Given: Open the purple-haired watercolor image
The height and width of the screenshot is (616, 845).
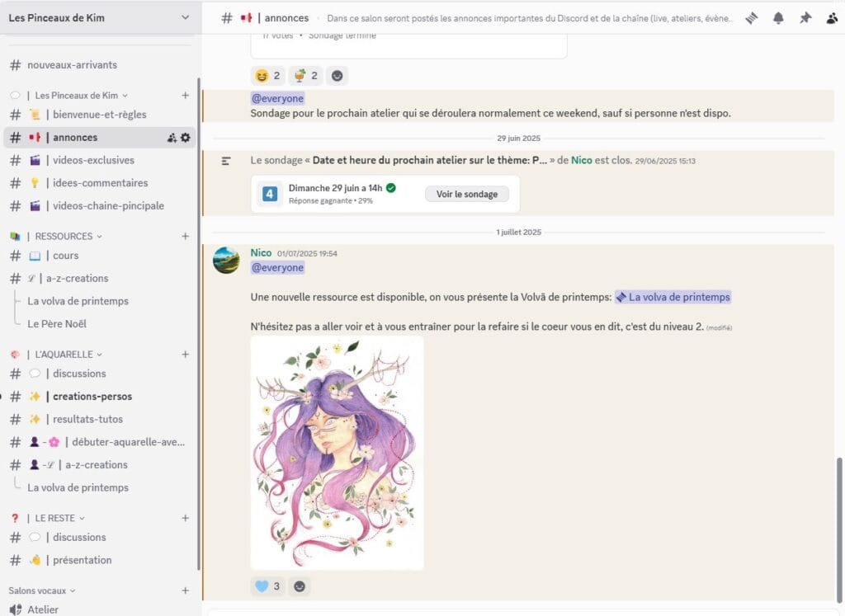Looking at the screenshot, I should (337, 452).
